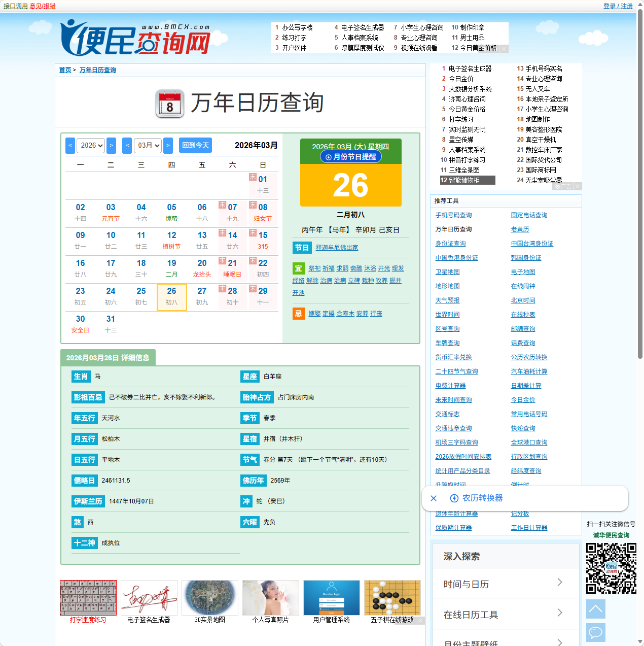Select March 19 in the calendar

(x=171, y=268)
